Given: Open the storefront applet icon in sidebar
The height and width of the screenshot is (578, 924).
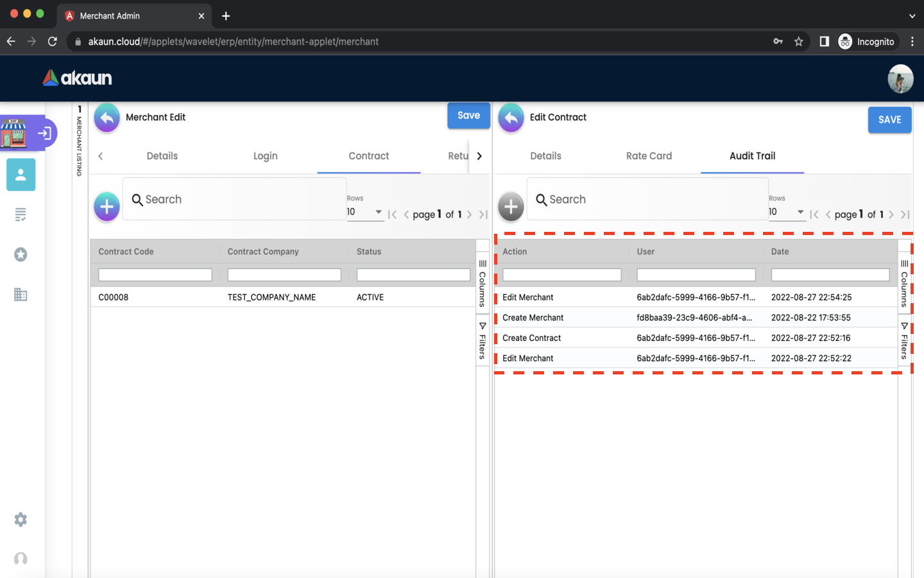Looking at the screenshot, I should point(14,133).
